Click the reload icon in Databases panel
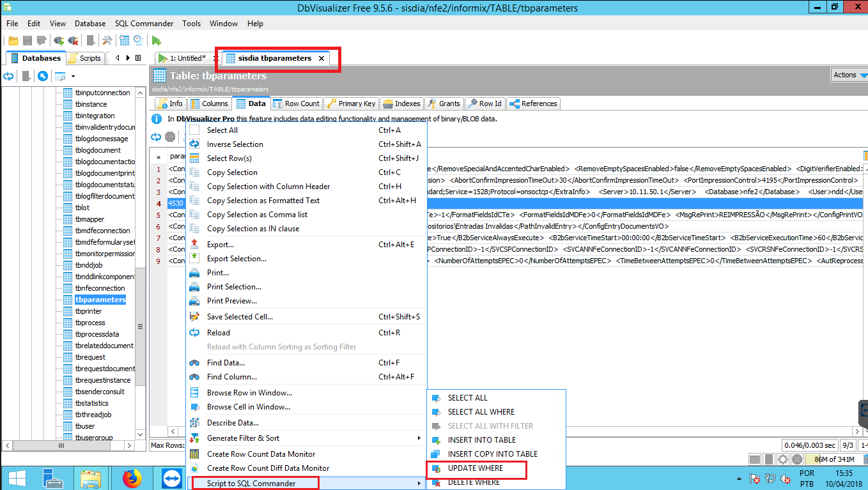This screenshot has height=490, width=868. coord(9,76)
